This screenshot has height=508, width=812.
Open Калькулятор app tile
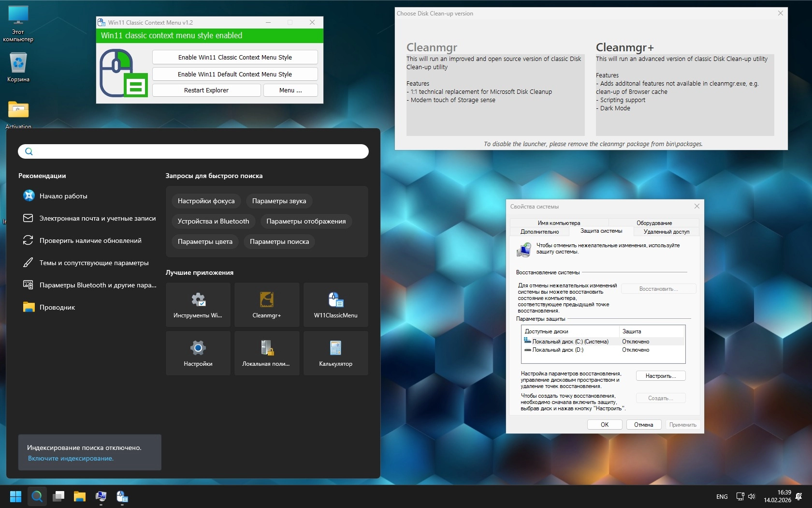336,353
